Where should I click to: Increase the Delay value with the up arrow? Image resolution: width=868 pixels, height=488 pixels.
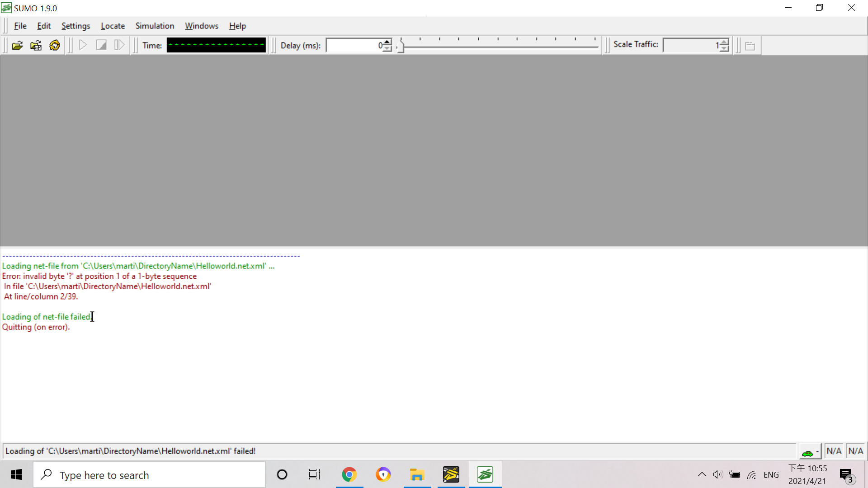[x=387, y=42]
